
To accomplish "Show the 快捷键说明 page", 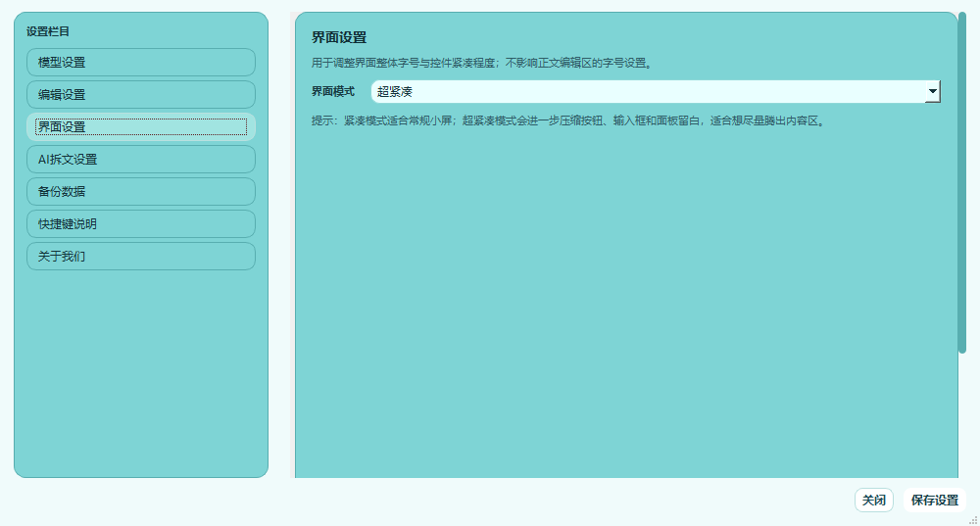I will [140, 223].
